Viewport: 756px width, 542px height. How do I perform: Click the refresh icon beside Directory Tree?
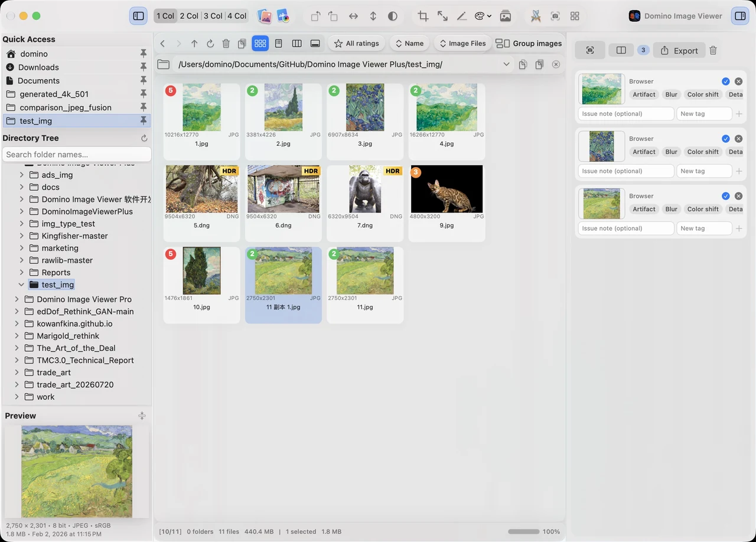[144, 138]
